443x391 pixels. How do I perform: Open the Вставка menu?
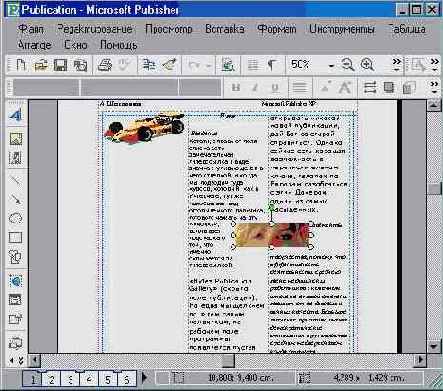pyautogui.click(x=225, y=29)
